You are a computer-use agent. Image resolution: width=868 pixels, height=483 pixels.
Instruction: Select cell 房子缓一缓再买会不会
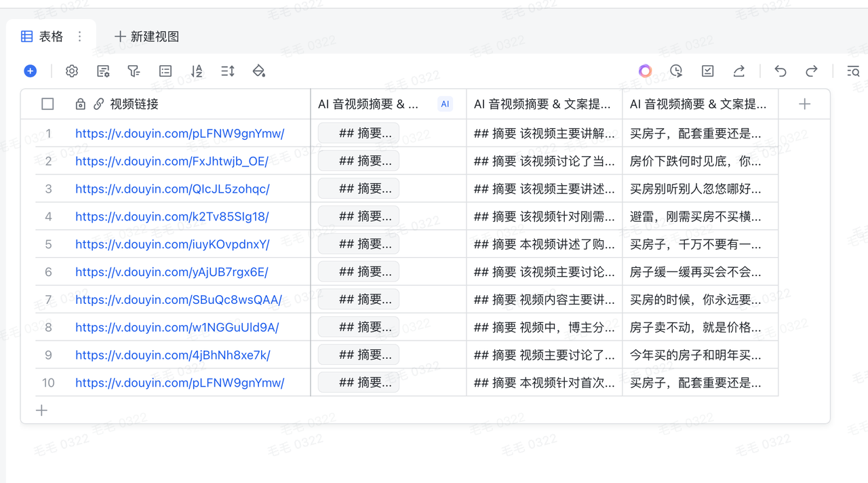point(701,272)
